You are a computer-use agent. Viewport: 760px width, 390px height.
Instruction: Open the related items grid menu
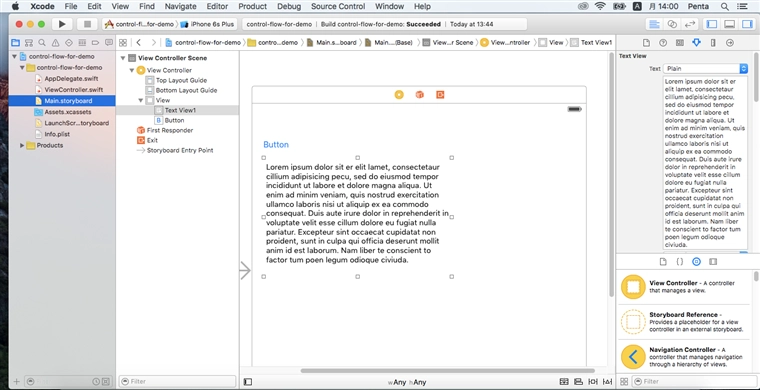(x=123, y=43)
